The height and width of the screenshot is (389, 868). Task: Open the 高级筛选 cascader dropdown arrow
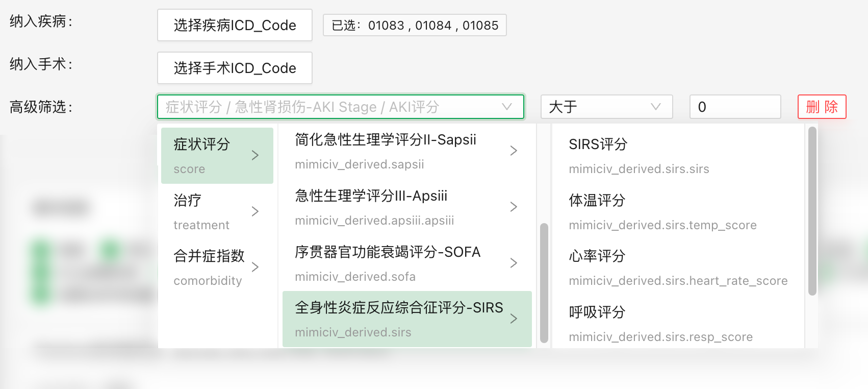click(506, 107)
